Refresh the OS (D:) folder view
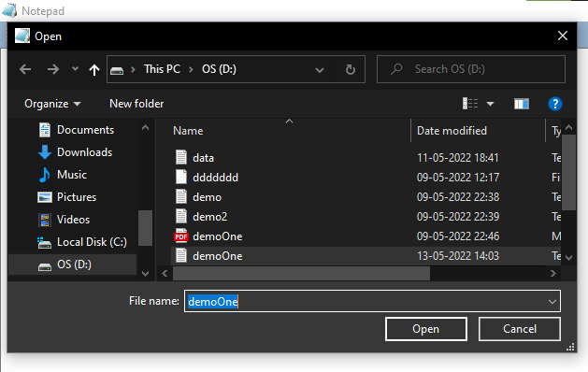This screenshot has height=372, width=588. 350,69
